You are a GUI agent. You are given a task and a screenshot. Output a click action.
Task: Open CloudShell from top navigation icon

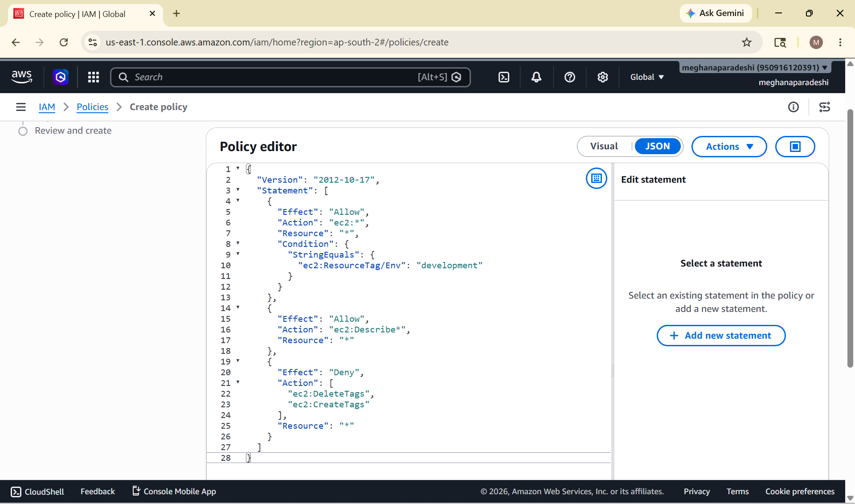[x=504, y=77]
